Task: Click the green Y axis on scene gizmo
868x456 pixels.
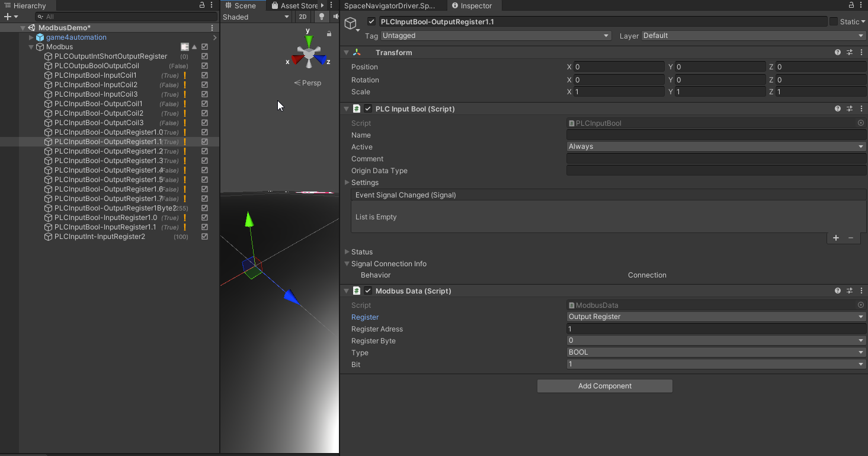Action: [308, 40]
